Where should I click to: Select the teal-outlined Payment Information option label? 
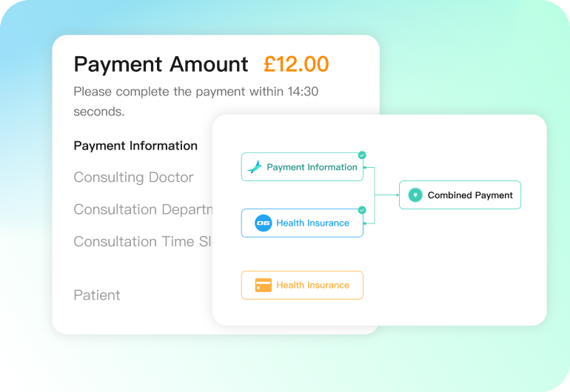coord(312,167)
